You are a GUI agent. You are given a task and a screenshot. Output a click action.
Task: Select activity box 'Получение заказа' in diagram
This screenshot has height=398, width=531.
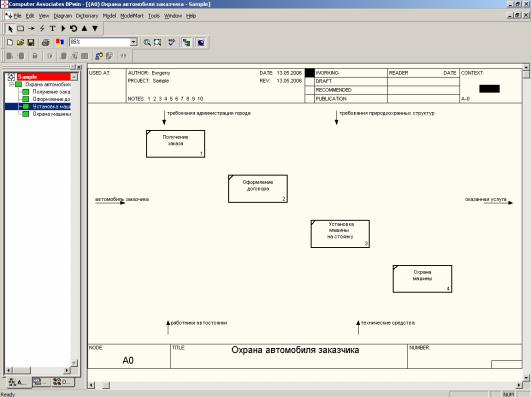click(175, 144)
